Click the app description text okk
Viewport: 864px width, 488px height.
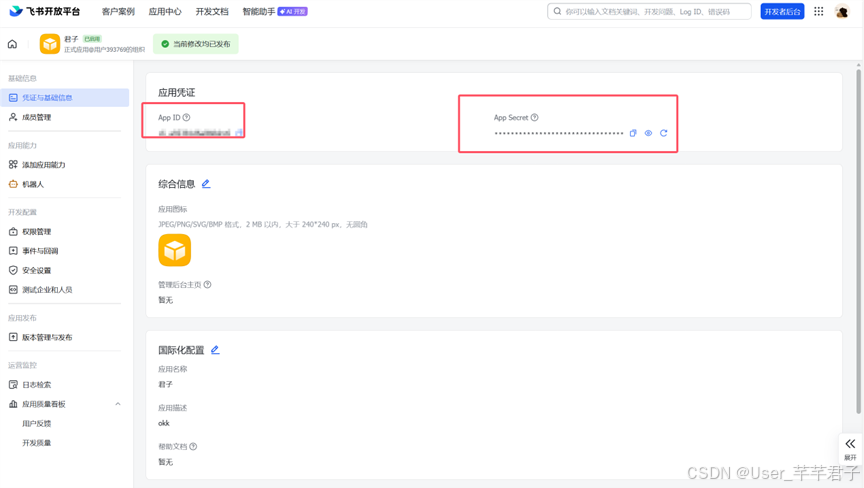click(164, 423)
